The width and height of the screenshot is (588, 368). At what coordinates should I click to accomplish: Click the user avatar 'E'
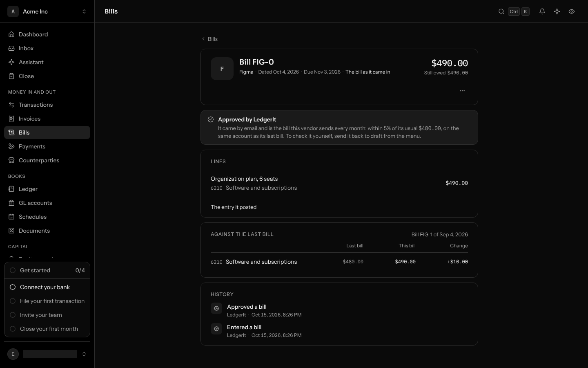pos(13,354)
